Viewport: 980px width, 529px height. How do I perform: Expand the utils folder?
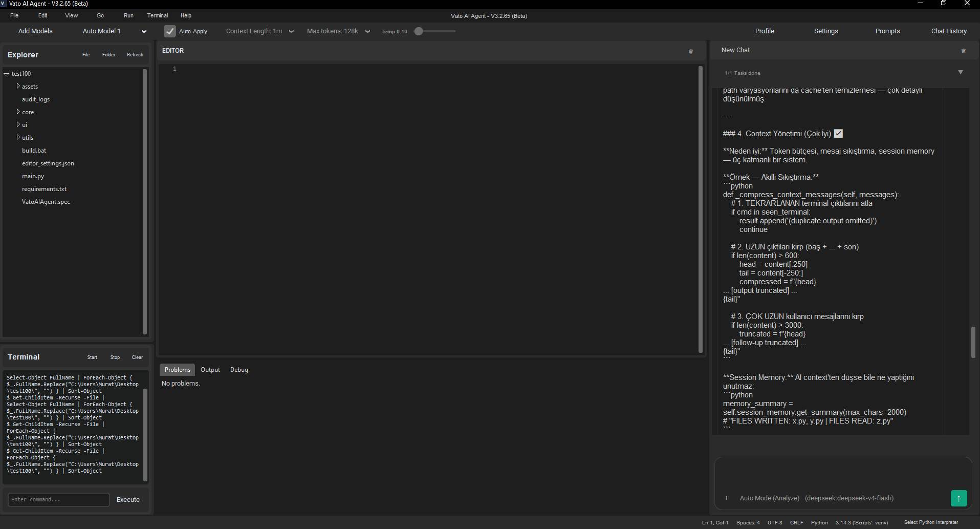coord(18,137)
